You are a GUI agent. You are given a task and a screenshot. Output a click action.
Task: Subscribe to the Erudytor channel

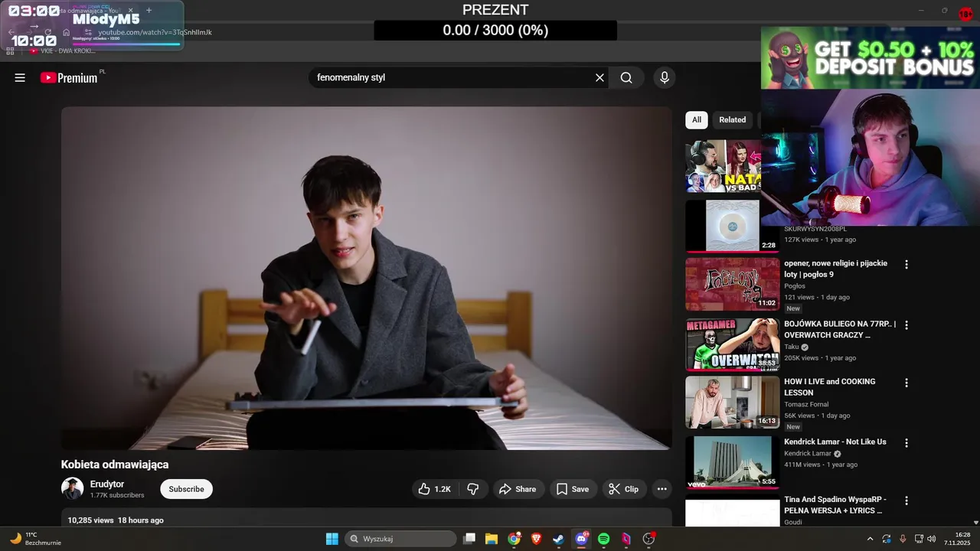point(186,489)
